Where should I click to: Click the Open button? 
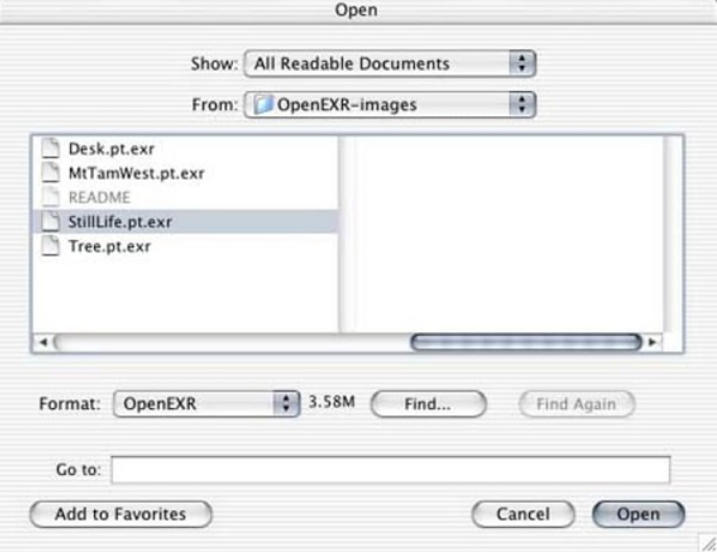click(x=638, y=514)
